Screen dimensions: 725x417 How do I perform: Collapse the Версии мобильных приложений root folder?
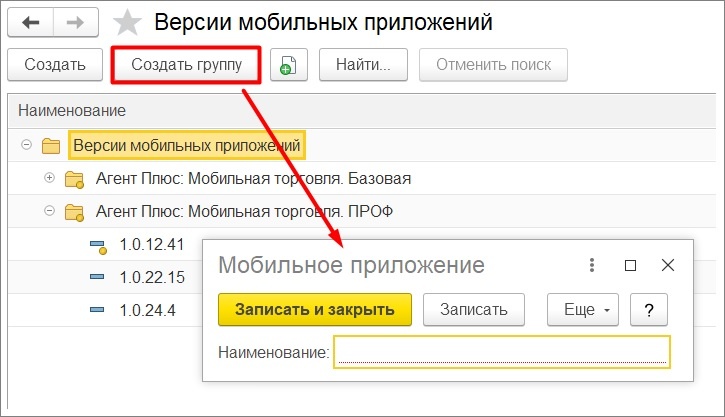point(27,145)
